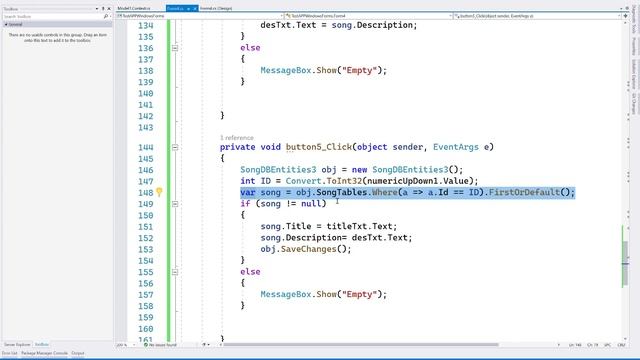640x360 pixels.
Task: Click 'song.Description= desTxt.Text;' on line 152
Action: point(336,238)
